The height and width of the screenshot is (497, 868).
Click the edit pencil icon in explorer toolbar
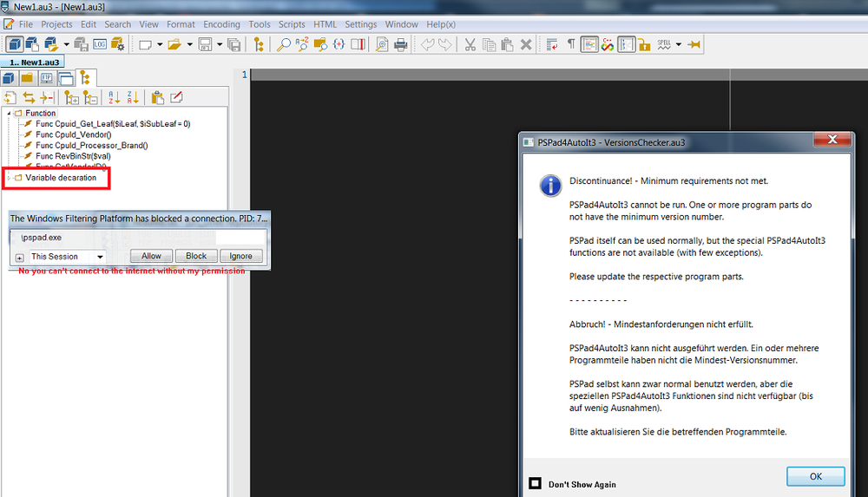tap(176, 98)
